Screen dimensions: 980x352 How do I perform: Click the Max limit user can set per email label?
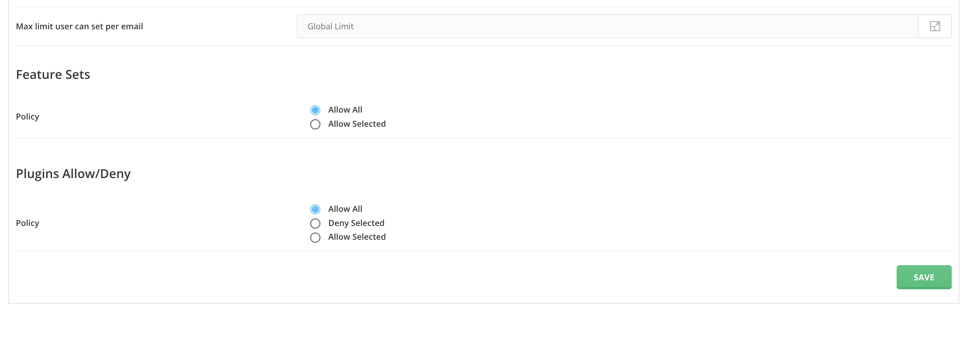click(x=80, y=26)
